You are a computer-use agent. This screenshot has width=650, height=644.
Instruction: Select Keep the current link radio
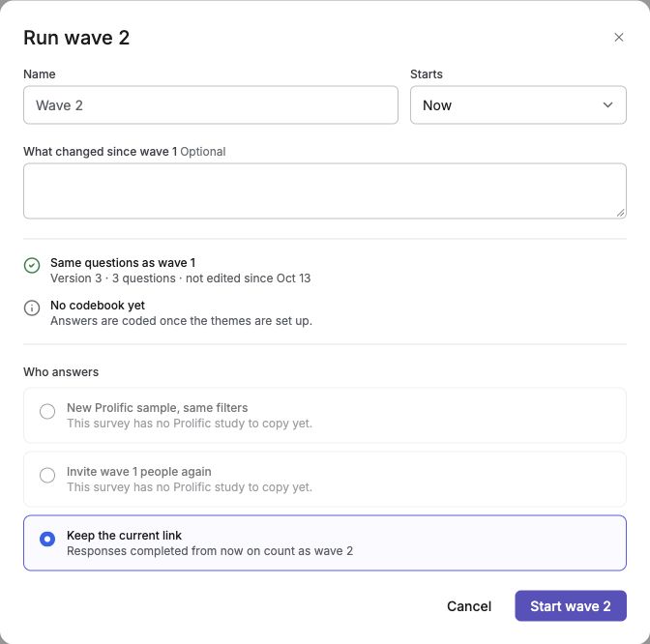(x=47, y=540)
